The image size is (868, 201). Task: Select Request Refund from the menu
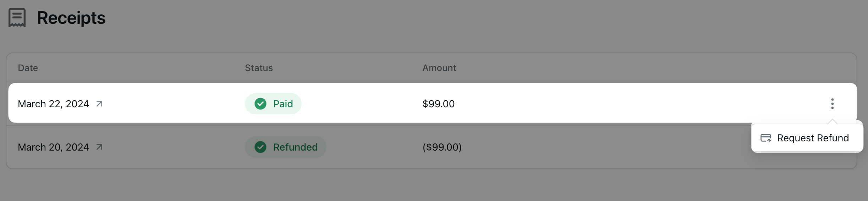tap(813, 138)
